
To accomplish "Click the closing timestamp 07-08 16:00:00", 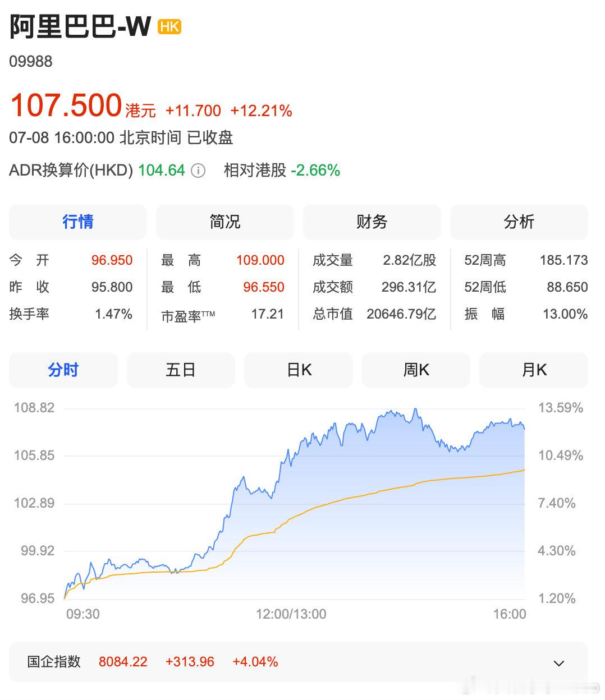I will (62, 138).
